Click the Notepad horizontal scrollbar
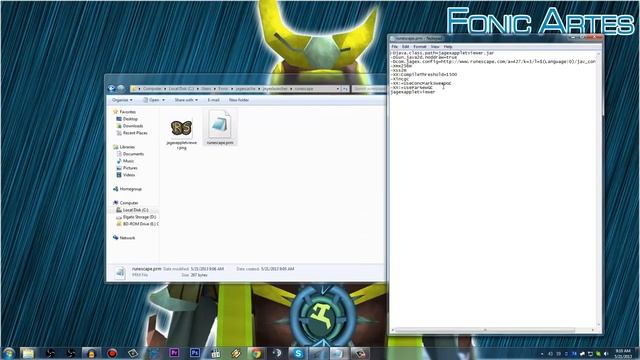Screen dimensions: 640x360 coord(494,330)
